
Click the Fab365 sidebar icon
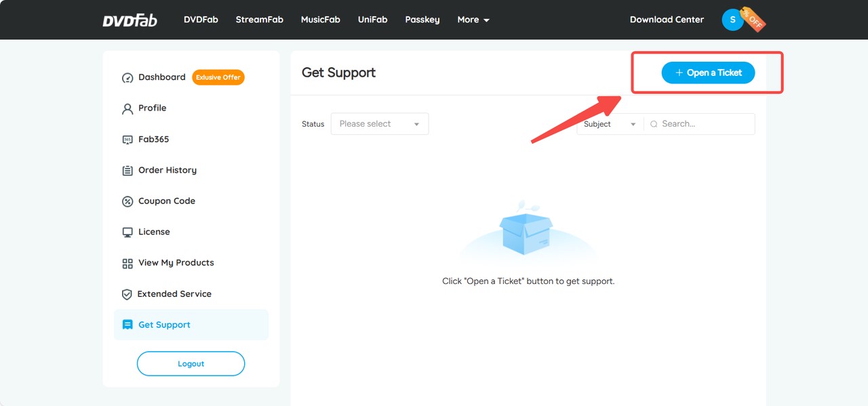pyautogui.click(x=127, y=140)
